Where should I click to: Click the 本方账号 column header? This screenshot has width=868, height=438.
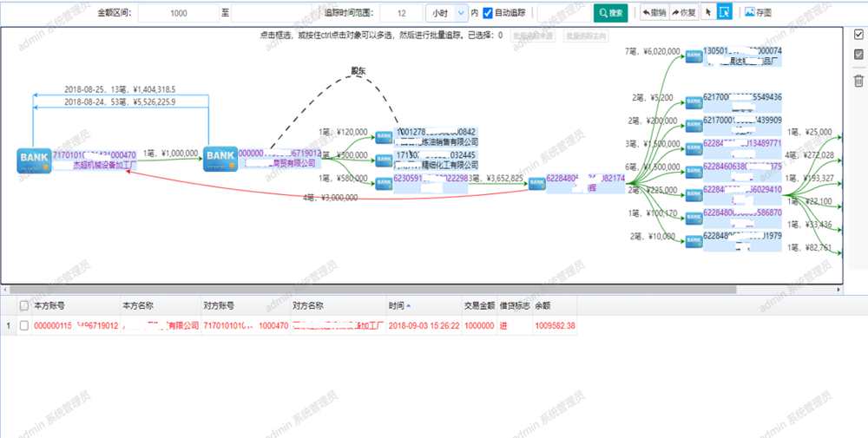[x=76, y=305]
